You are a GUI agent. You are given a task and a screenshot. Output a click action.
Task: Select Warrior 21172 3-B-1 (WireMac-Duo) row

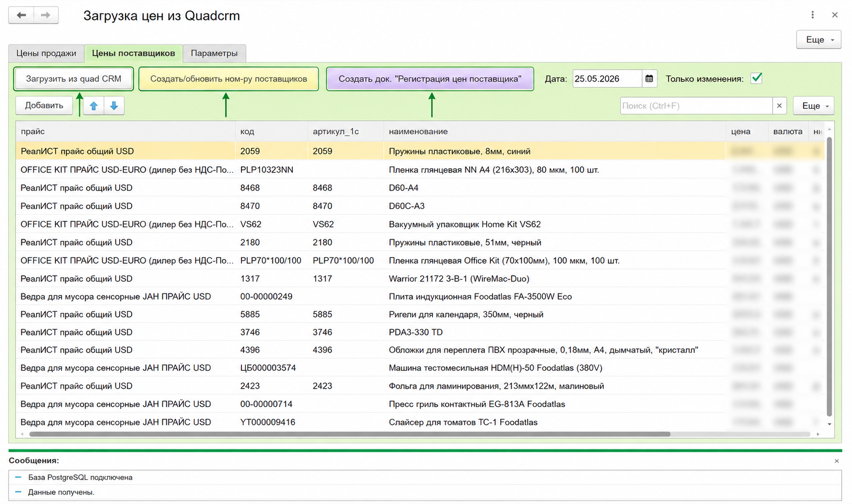point(420,279)
